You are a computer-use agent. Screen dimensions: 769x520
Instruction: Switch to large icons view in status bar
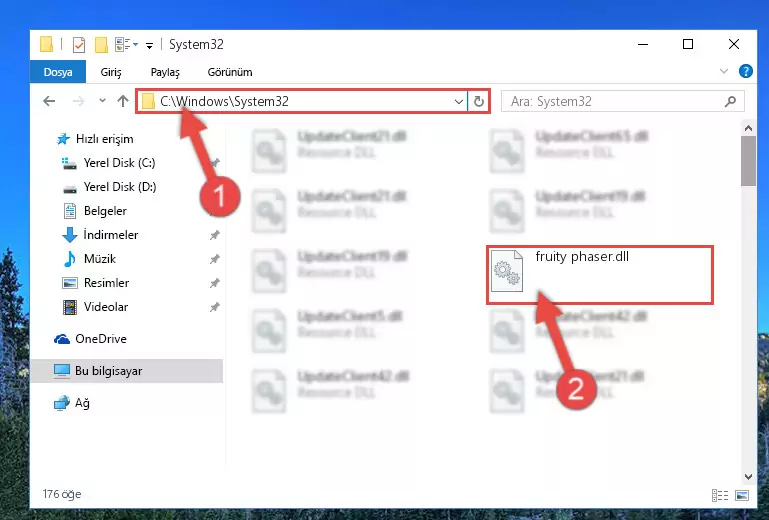(x=742, y=495)
